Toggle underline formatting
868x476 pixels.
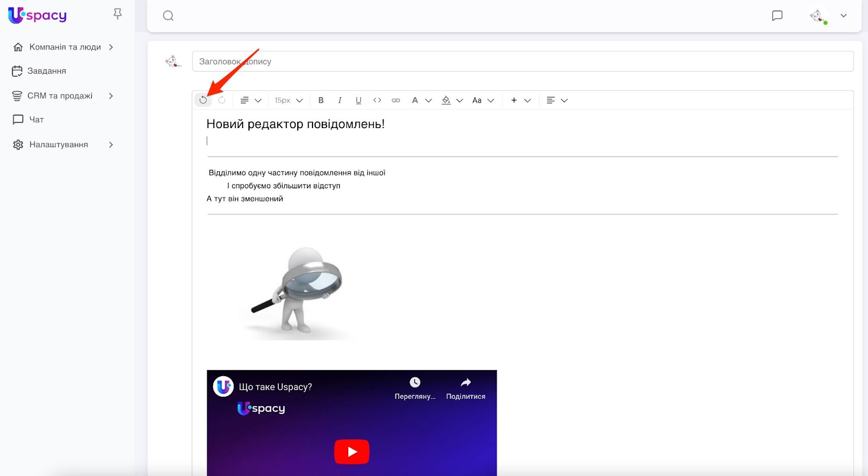(x=358, y=100)
